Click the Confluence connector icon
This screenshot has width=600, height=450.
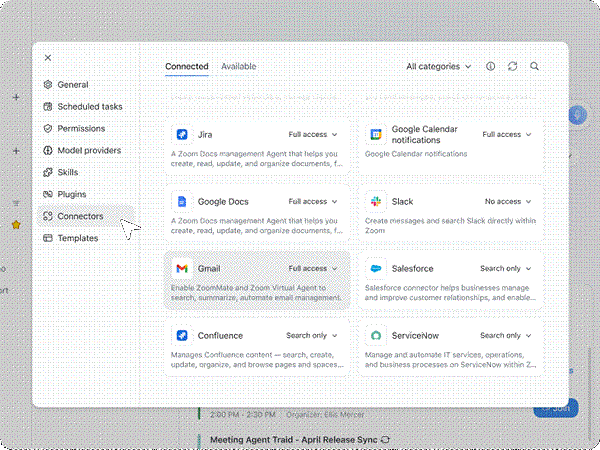click(x=182, y=335)
